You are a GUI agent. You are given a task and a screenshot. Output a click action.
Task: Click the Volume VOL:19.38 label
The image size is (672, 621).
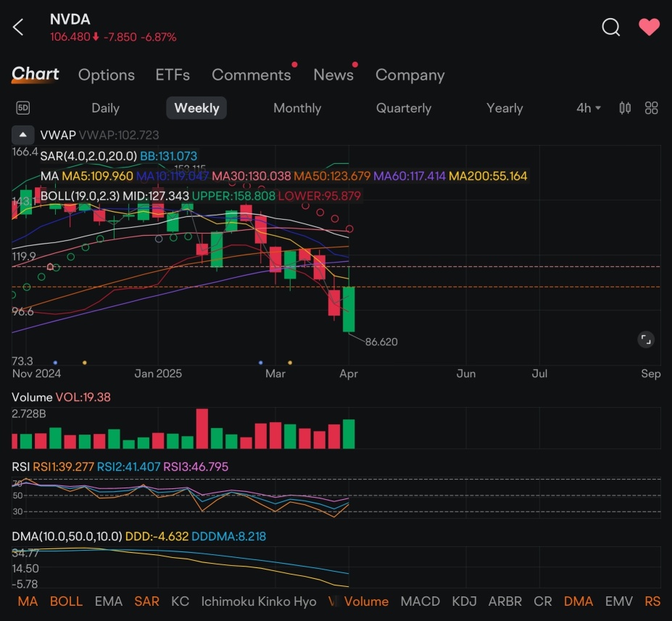pos(61,397)
